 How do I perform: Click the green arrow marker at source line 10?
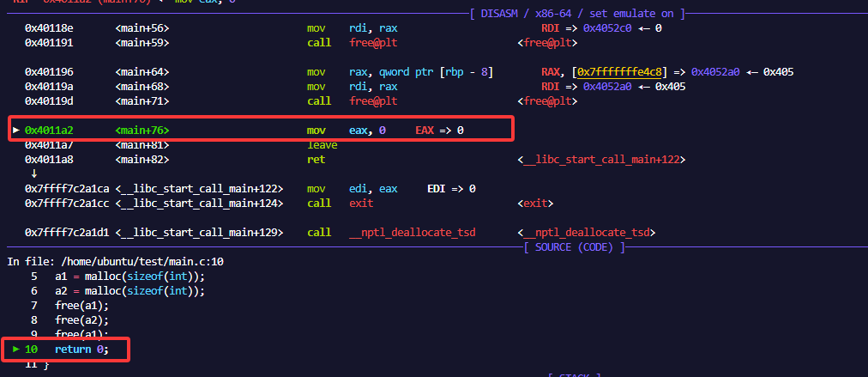tap(15, 350)
